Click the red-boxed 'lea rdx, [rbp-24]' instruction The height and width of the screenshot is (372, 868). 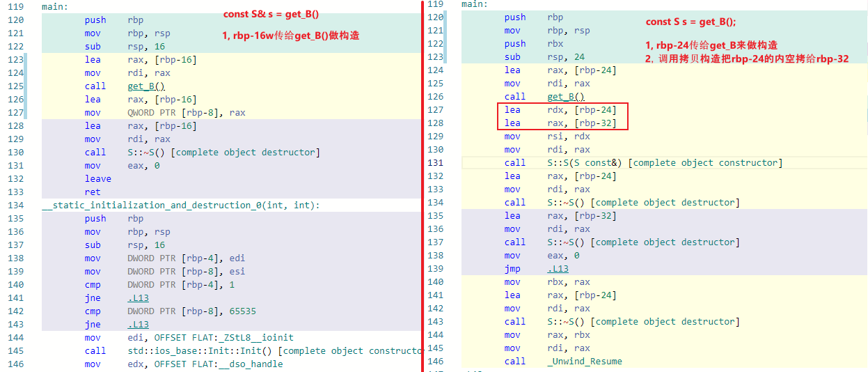pyautogui.click(x=560, y=110)
